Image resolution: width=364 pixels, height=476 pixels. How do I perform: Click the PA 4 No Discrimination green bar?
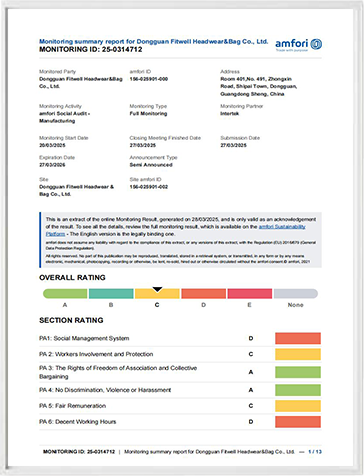pyautogui.click(x=298, y=390)
